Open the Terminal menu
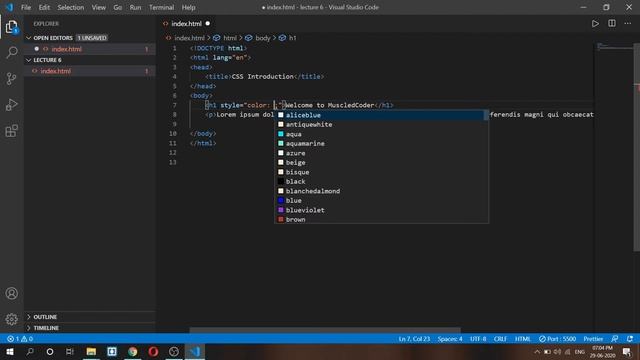 click(161, 7)
